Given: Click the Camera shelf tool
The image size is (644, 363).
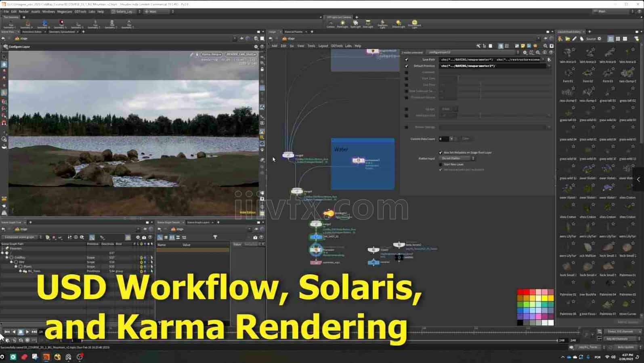Looking at the screenshot, I should (x=331, y=24).
